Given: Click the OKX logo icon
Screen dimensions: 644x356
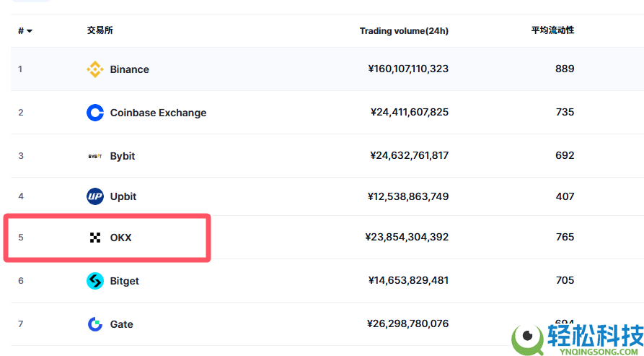Looking at the screenshot, I should pyautogui.click(x=95, y=238).
